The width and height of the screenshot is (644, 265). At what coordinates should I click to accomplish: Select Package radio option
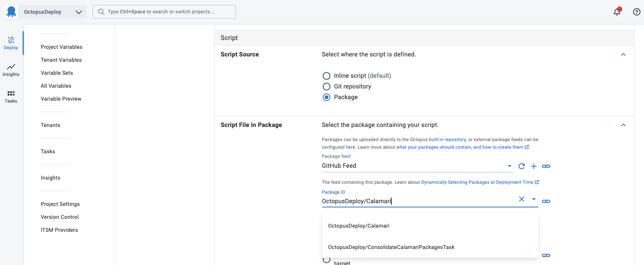pos(327,97)
